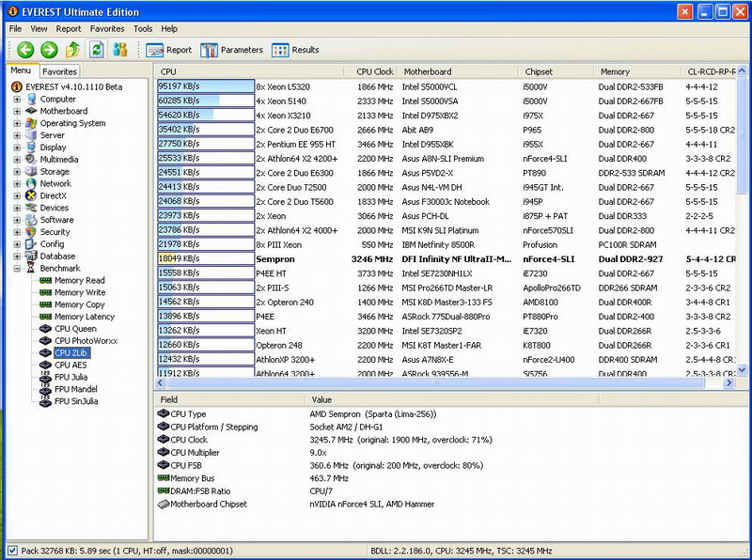Collapse the Benchmark tree node

click(x=17, y=268)
